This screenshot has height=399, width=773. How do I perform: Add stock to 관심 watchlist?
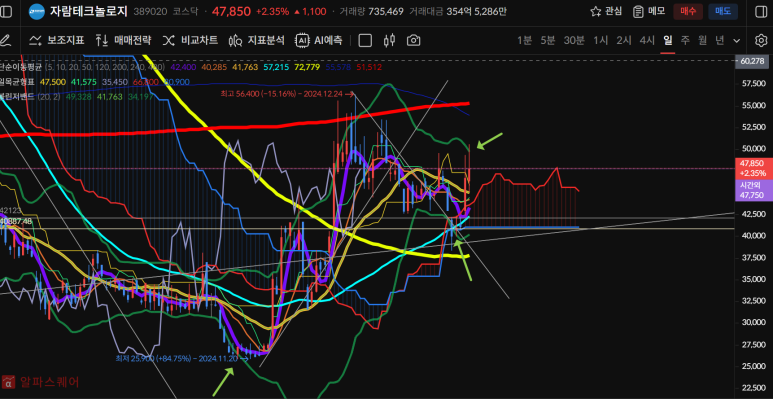[x=606, y=11]
